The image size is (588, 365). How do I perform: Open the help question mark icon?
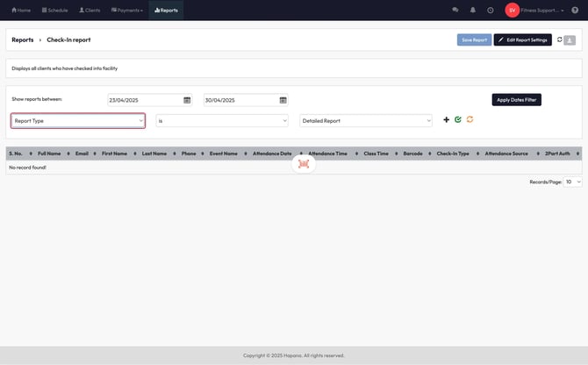(x=574, y=10)
